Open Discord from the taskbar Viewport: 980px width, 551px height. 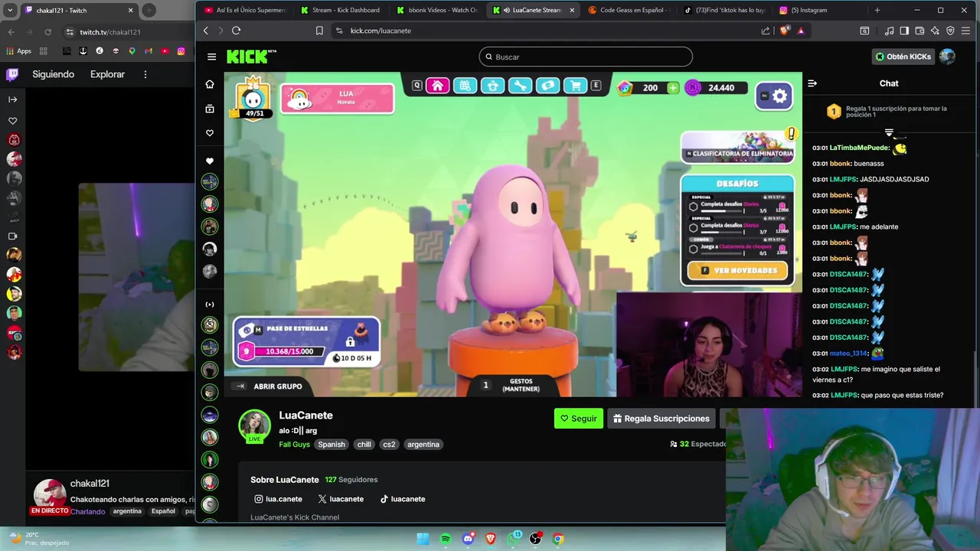coord(468,539)
